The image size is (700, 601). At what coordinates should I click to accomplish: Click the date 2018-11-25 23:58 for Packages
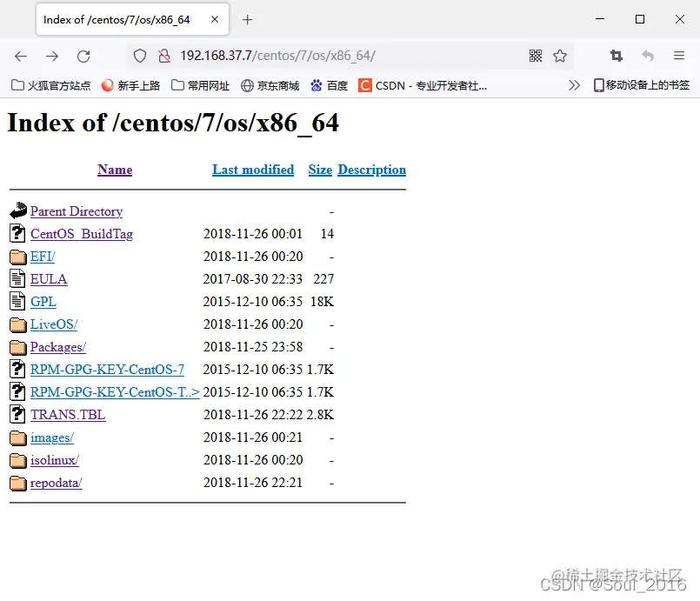(x=253, y=347)
